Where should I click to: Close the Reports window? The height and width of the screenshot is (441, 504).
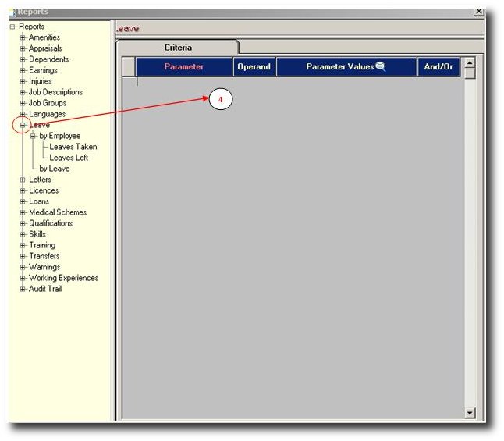[x=478, y=12]
